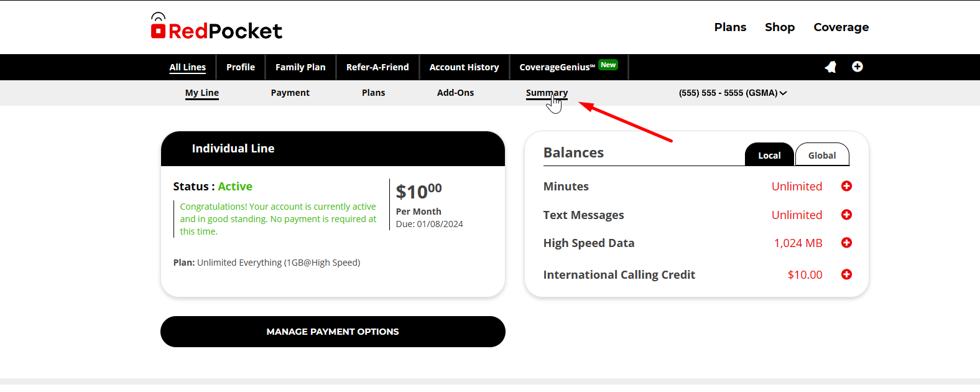Click the notification bell icon

(x=831, y=67)
